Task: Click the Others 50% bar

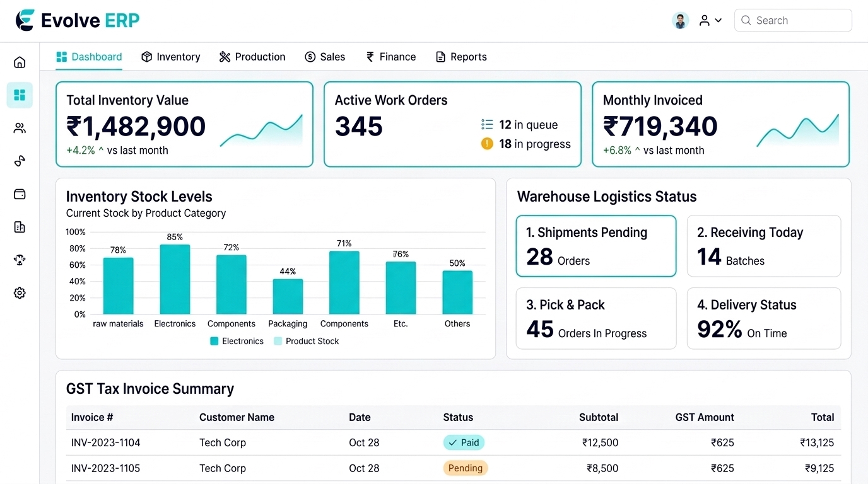Action: (457, 292)
